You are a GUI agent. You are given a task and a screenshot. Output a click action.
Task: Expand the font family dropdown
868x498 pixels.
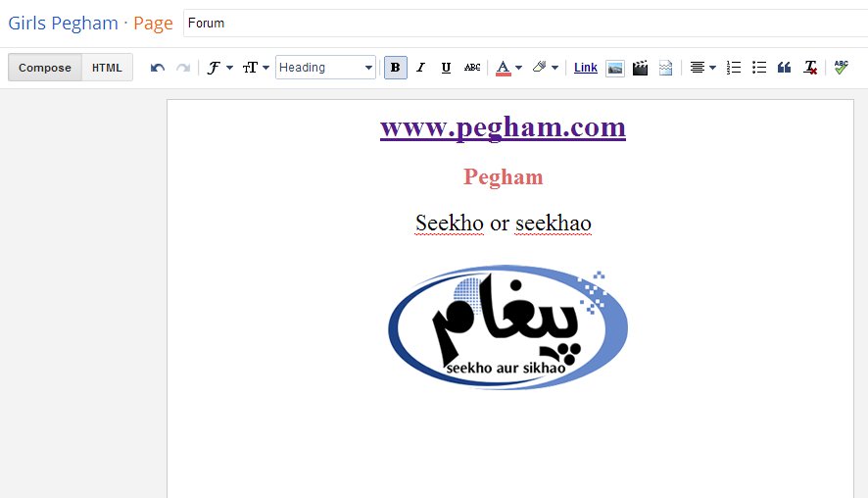coord(219,68)
